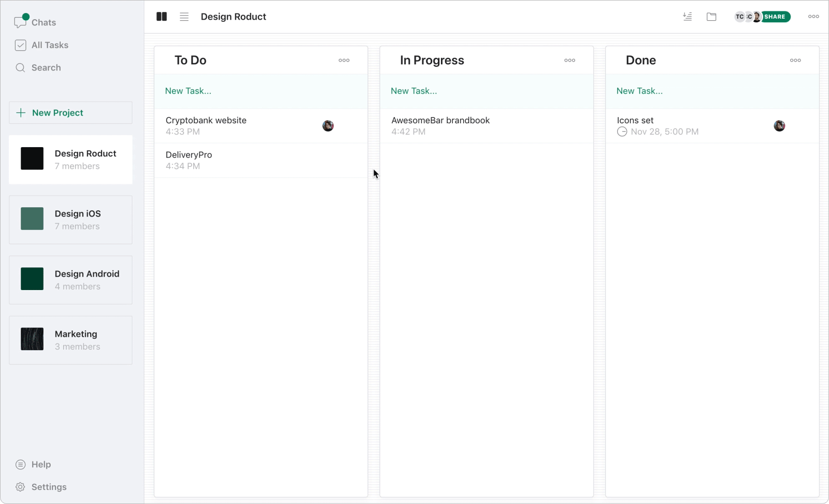This screenshot has width=829, height=504.
Task: Click the Design Android dark green thumbnail
Action: 32,279
